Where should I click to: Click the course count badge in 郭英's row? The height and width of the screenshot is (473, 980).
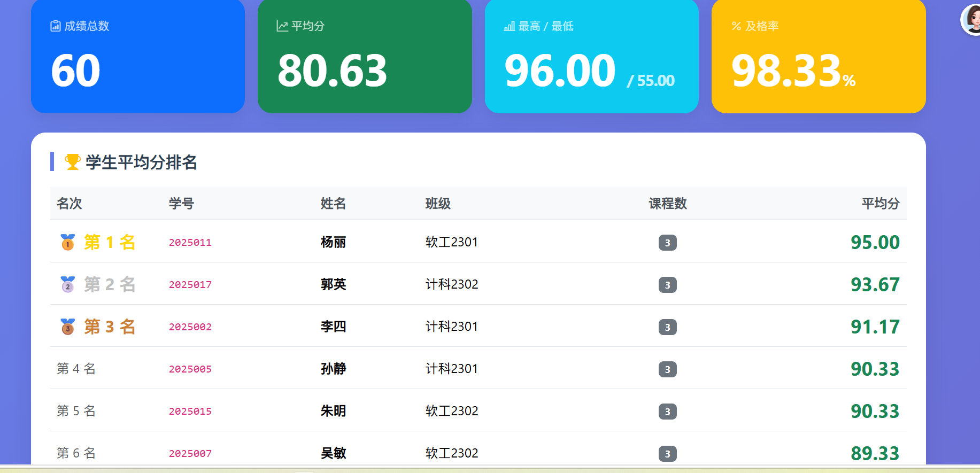click(668, 285)
